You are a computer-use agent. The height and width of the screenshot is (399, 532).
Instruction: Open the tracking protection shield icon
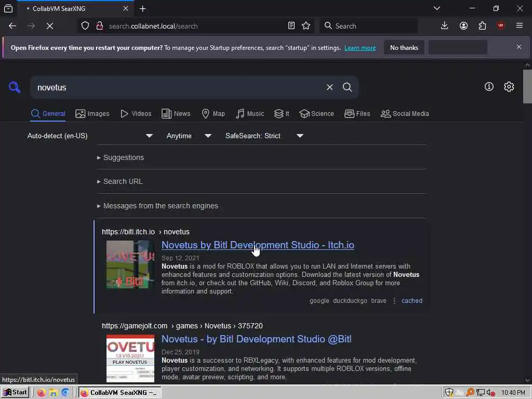click(85, 26)
